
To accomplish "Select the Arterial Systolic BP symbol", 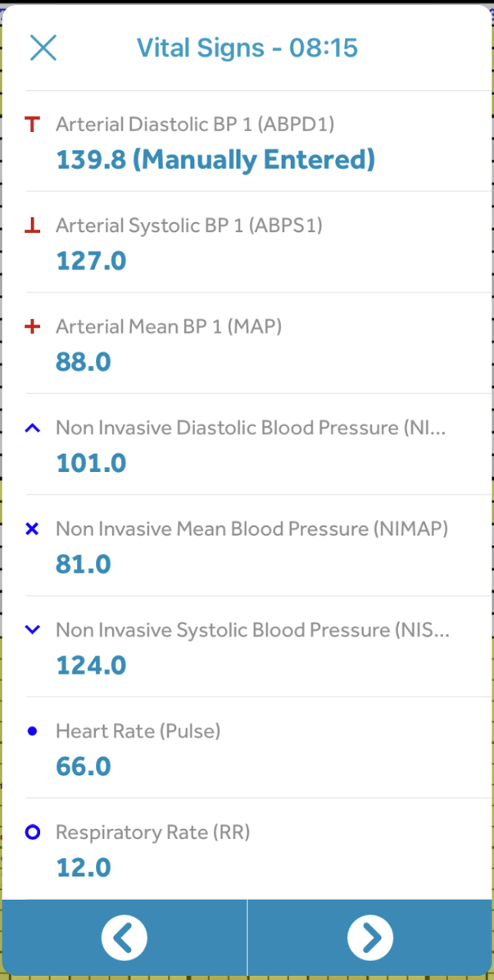I will [33, 225].
